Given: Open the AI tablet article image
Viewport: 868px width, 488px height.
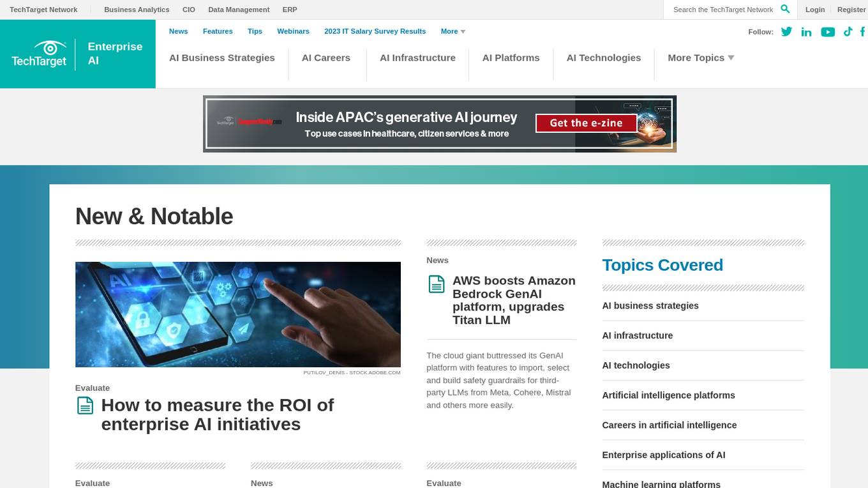Looking at the screenshot, I should (x=238, y=314).
